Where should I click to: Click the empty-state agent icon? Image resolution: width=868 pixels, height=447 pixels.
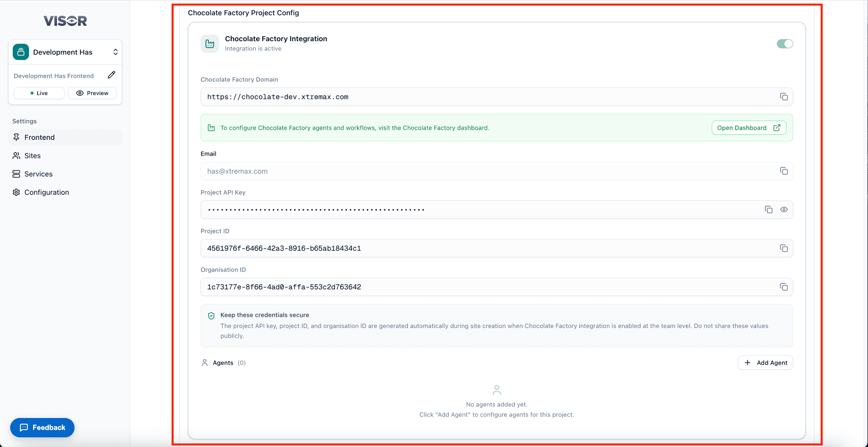pyautogui.click(x=497, y=390)
